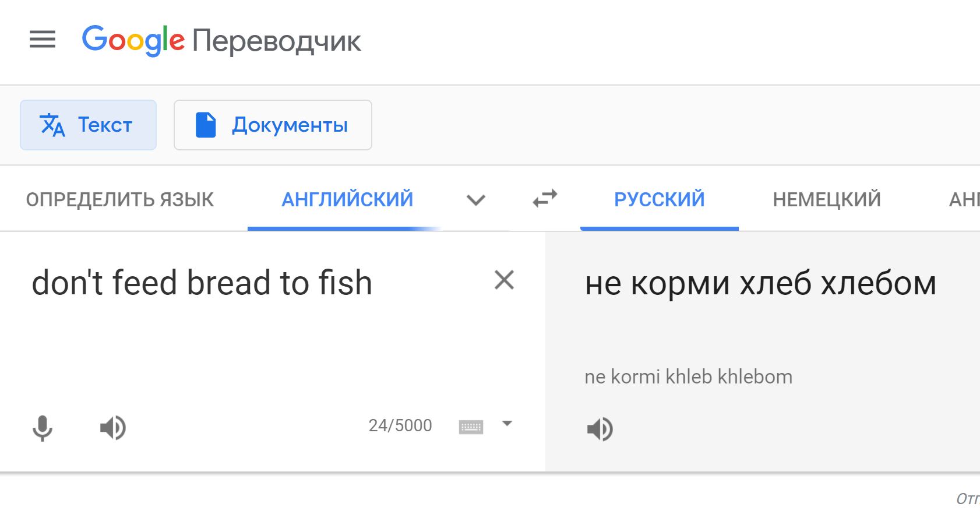Switch to Текст translation mode
The height and width of the screenshot is (521, 980).
(x=89, y=125)
